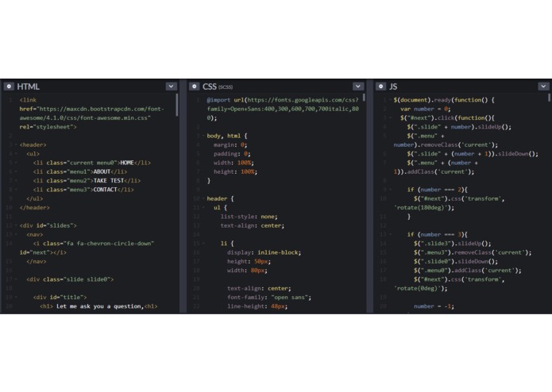Image resolution: width=552 pixels, height=392 pixels.
Task: Click 'var number = 0;' in JS
Action: click(425, 109)
